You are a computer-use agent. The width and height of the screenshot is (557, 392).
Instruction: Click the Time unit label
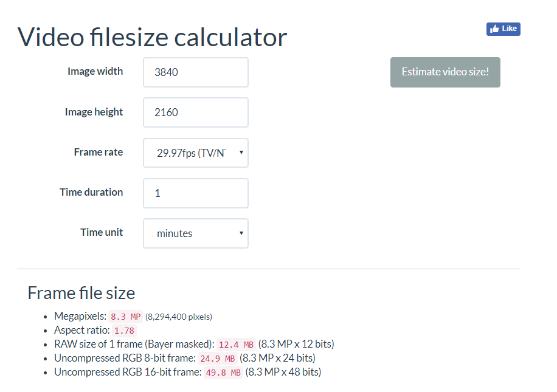coord(102,232)
